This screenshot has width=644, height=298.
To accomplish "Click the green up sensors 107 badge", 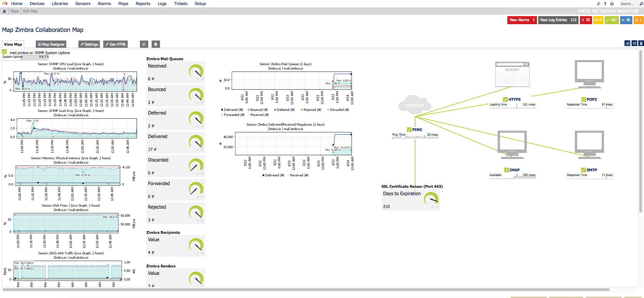I will [611, 20].
